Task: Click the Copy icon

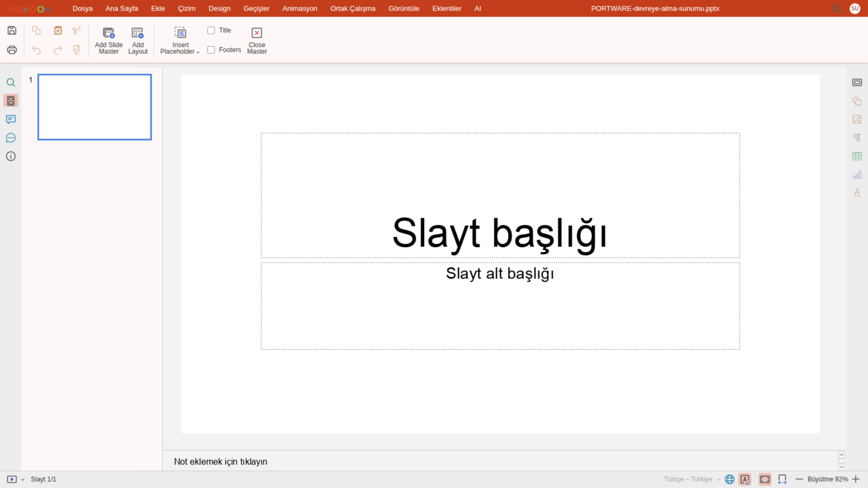Action: [x=36, y=30]
